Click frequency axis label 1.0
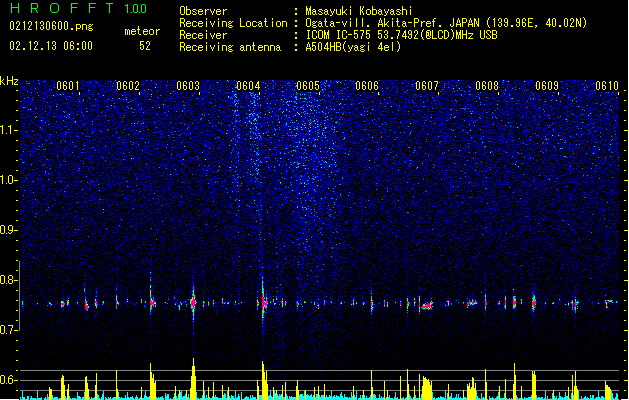 [x=9, y=180]
